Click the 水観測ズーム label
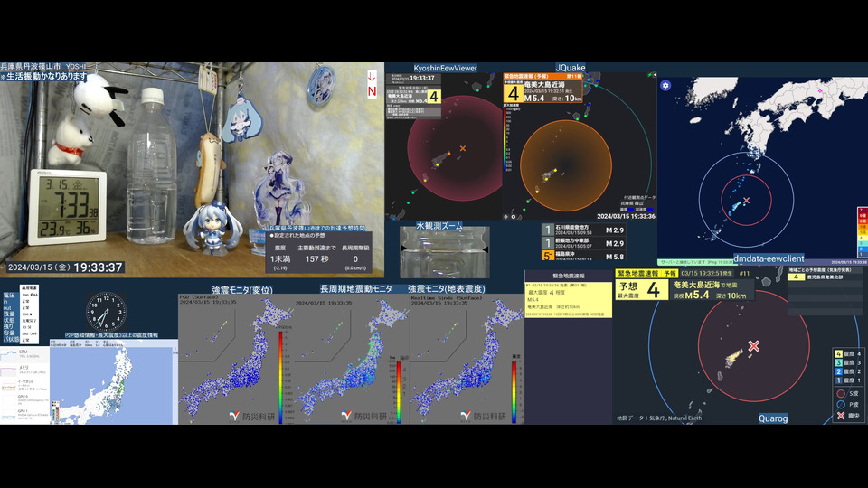This screenshot has width=868, height=488. [439, 226]
